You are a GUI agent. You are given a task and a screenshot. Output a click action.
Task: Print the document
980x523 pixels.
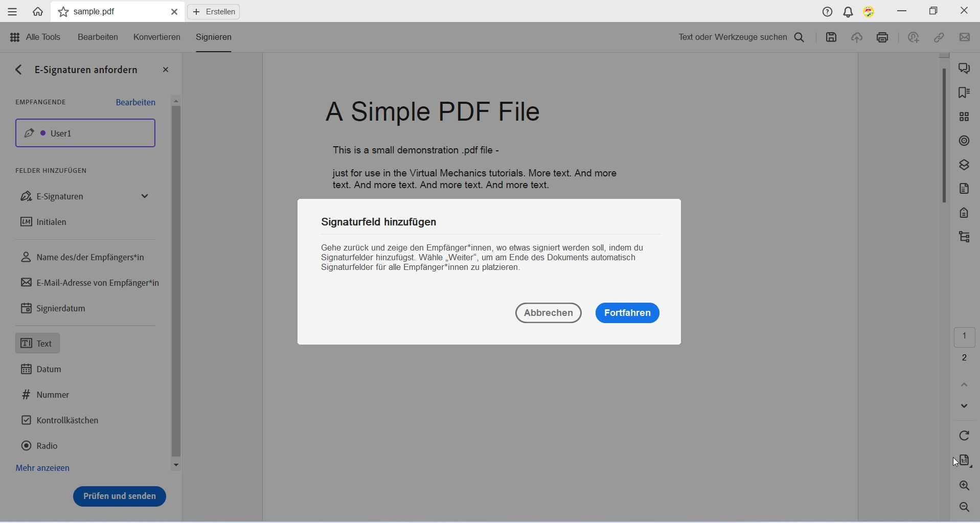[882, 37]
